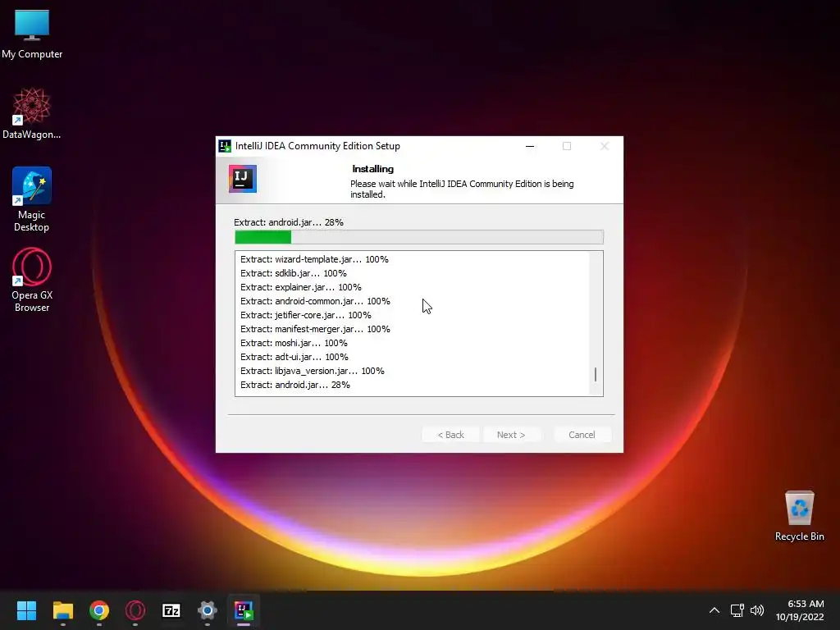840x630 pixels.
Task: Open the My Computer desktop icon
Action: click(x=32, y=34)
